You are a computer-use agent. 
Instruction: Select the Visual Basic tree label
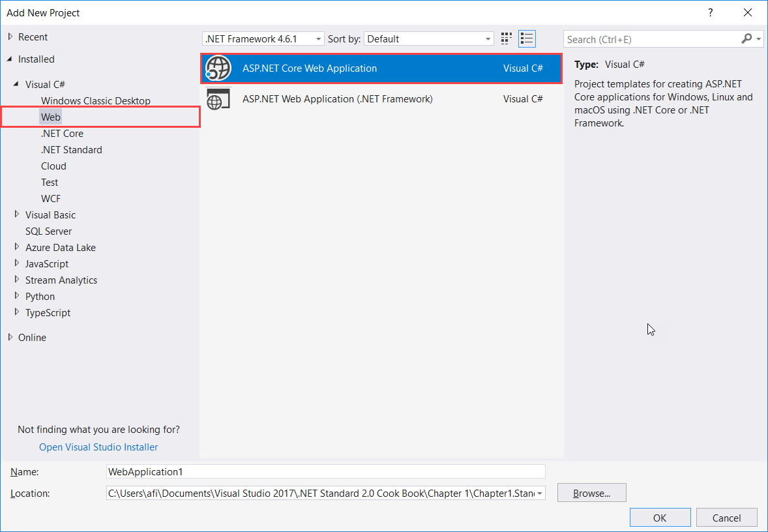(x=50, y=215)
